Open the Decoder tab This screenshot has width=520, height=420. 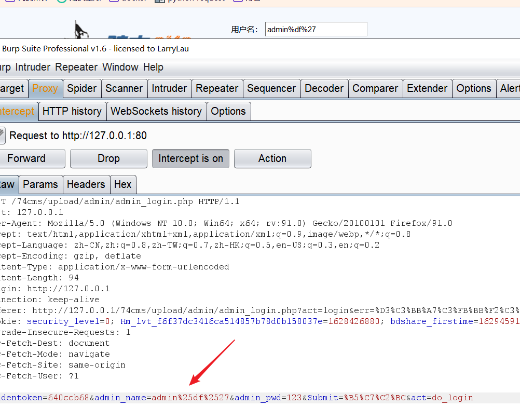(324, 89)
